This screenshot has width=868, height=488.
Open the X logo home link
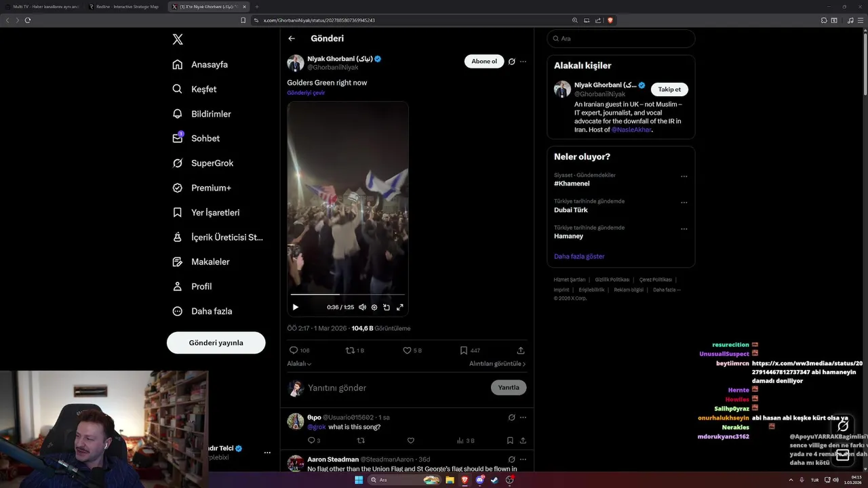click(178, 39)
